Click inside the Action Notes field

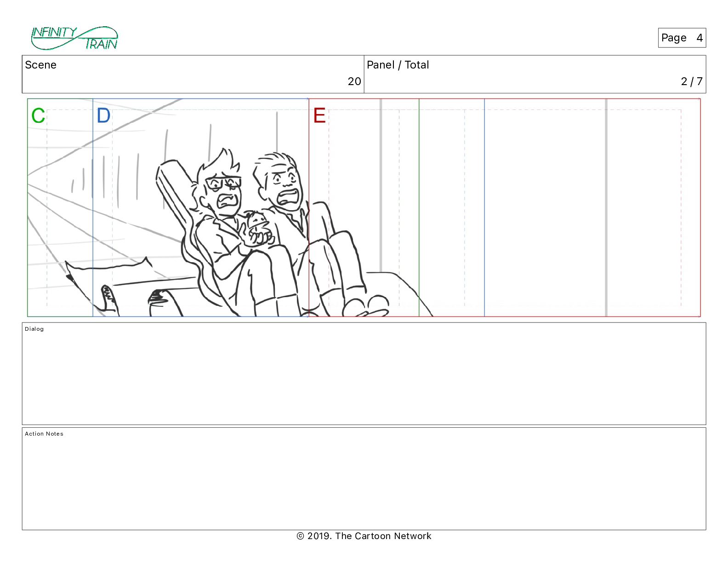(364, 479)
